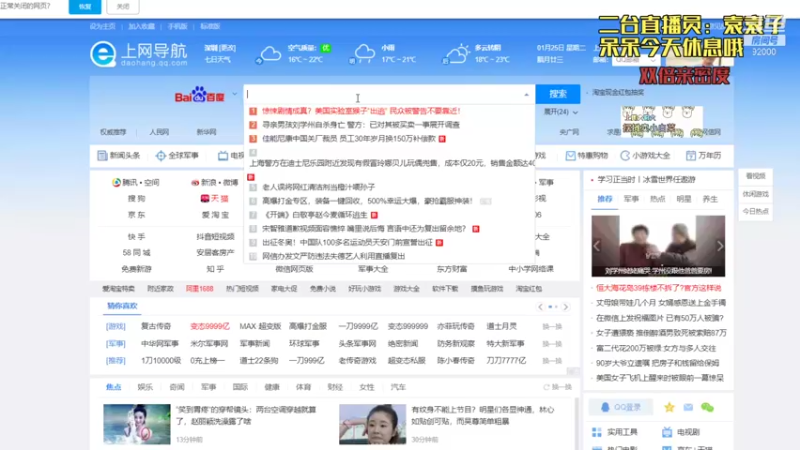This screenshot has height=450, width=800.
Task: Collapse the search suggestion list arrow
Action: pos(526,95)
